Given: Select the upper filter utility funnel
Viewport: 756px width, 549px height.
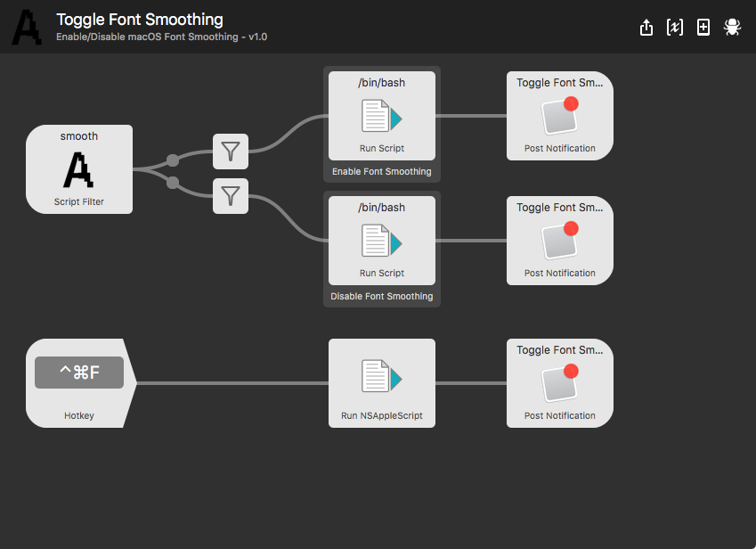Looking at the screenshot, I should click(x=231, y=152).
